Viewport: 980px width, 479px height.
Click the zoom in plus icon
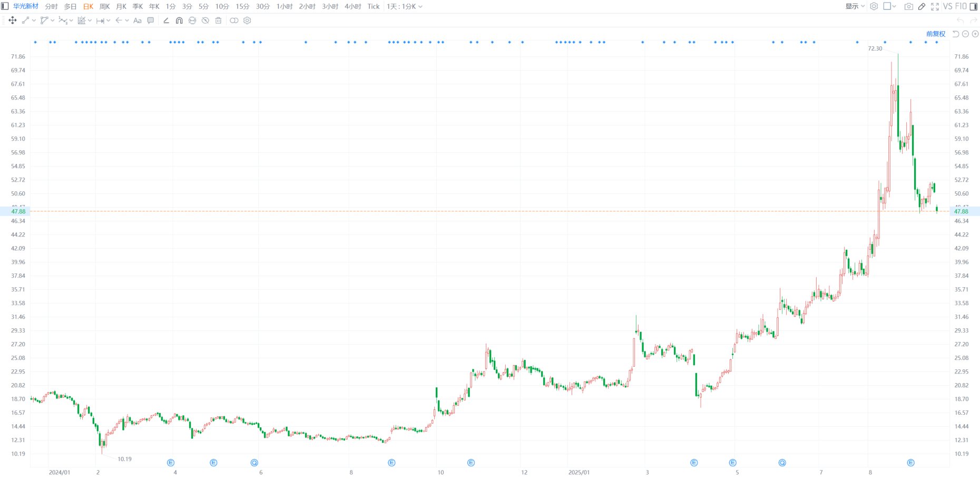[x=975, y=34]
